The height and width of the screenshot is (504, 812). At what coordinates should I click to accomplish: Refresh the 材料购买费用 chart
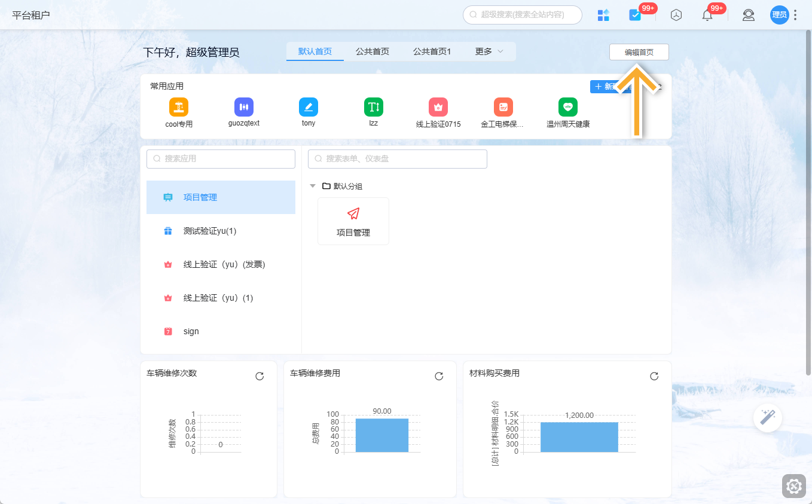coord(654,376)
